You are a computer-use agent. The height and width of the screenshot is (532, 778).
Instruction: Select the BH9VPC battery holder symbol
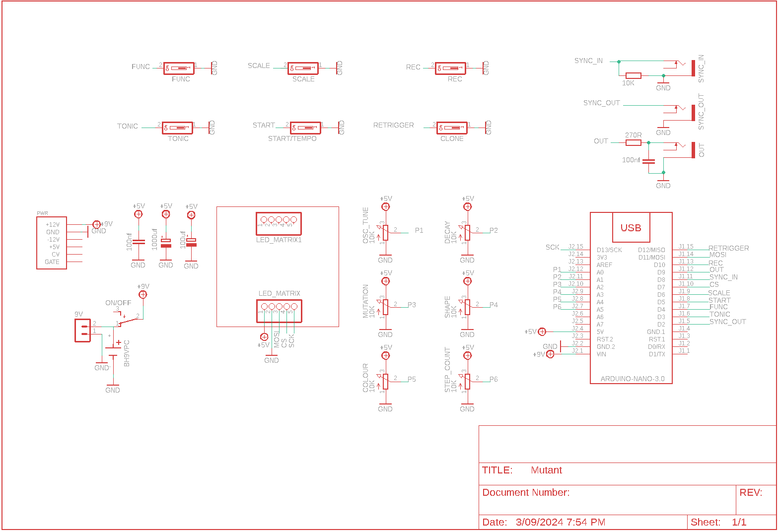coord(114,349)
